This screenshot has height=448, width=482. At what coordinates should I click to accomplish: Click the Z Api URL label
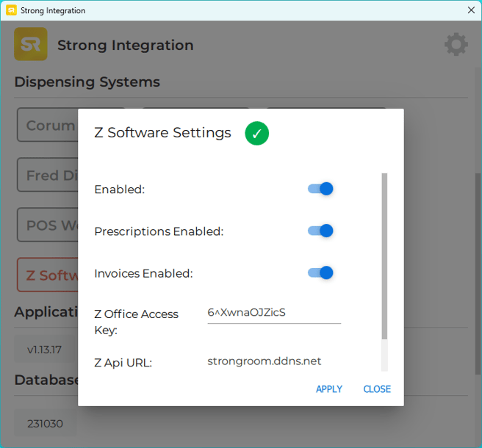click(x=123, y=363)
